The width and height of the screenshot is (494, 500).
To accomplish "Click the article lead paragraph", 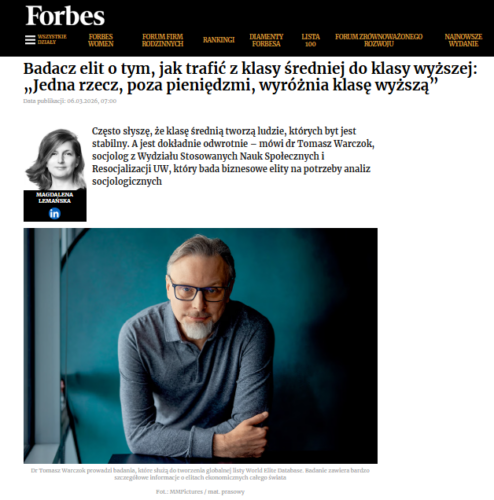I will tap(233, 156).
